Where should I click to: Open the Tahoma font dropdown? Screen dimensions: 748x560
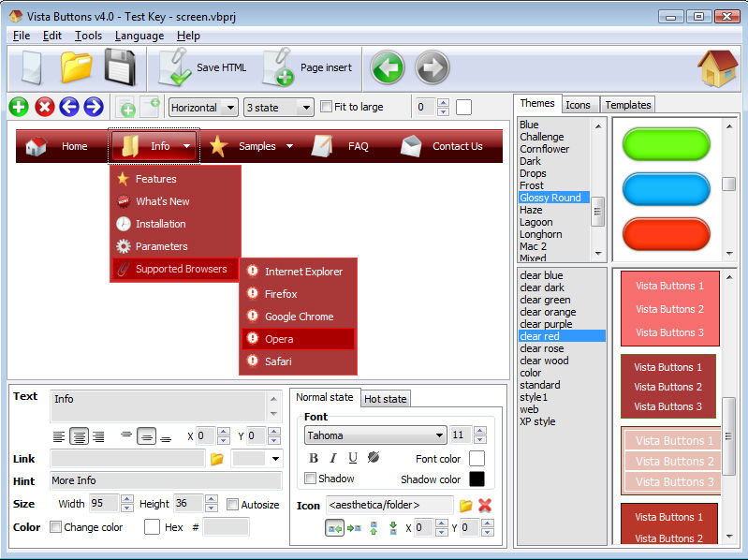pyautogui.click(x=375, y=435)
